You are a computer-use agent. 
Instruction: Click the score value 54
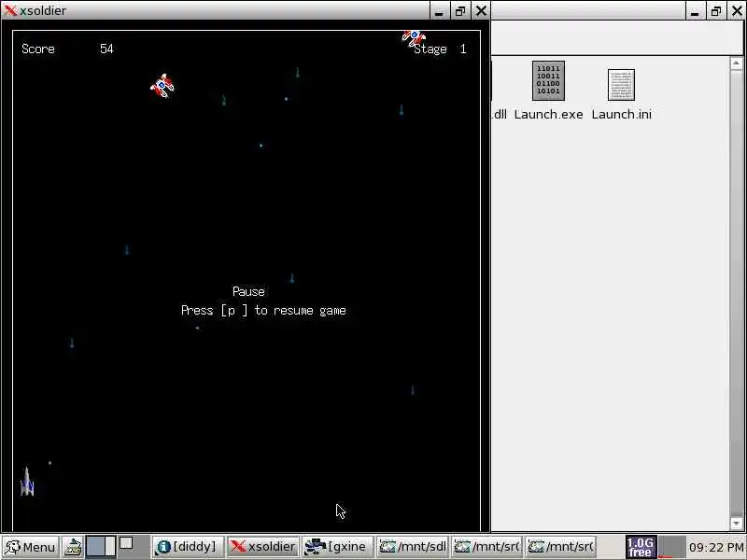click(x=106, y=49)
